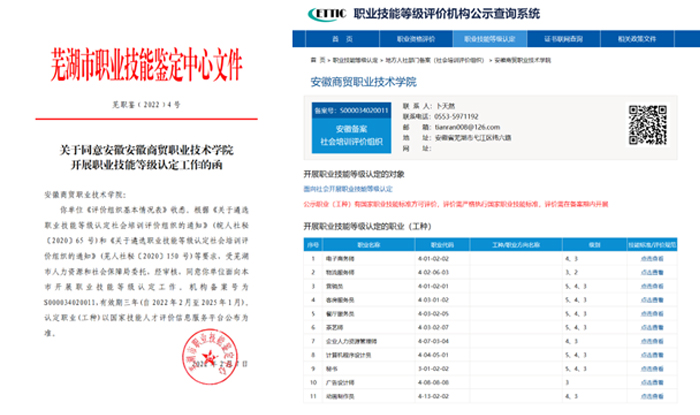Screen dimensions: 700x415
Task: Click 点击查看 for row 11 动画制作员
Action: pyautogui.click(x=652, y=396)
